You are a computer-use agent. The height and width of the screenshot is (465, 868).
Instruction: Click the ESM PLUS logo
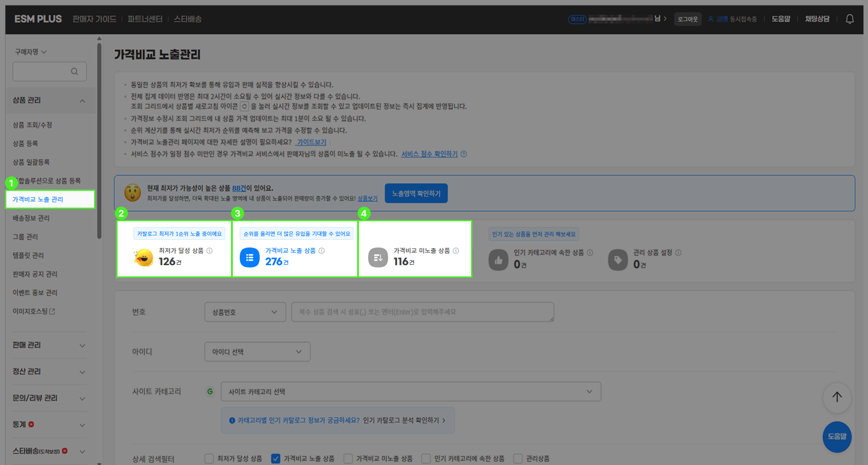[x=38, y=19]
